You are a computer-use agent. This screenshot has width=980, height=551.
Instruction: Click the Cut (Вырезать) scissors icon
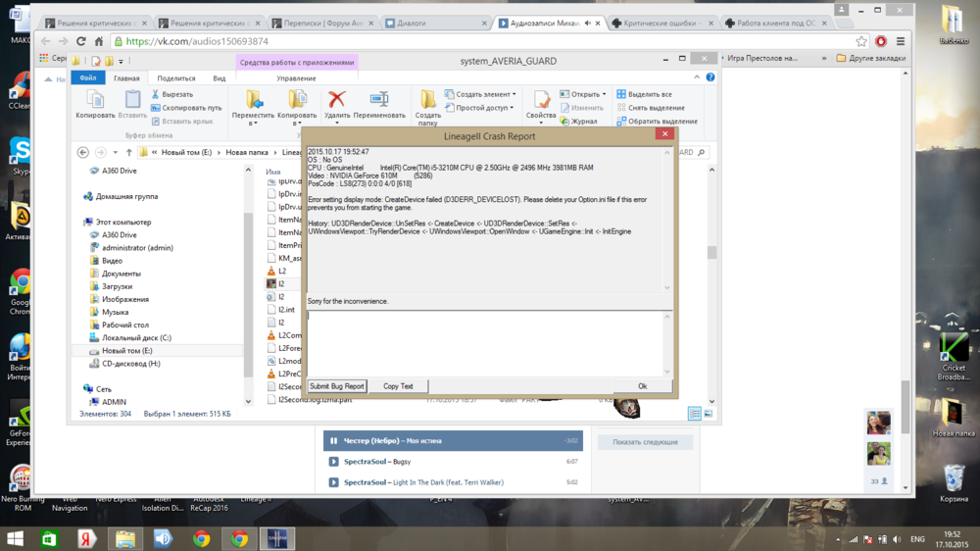point(156,94)
